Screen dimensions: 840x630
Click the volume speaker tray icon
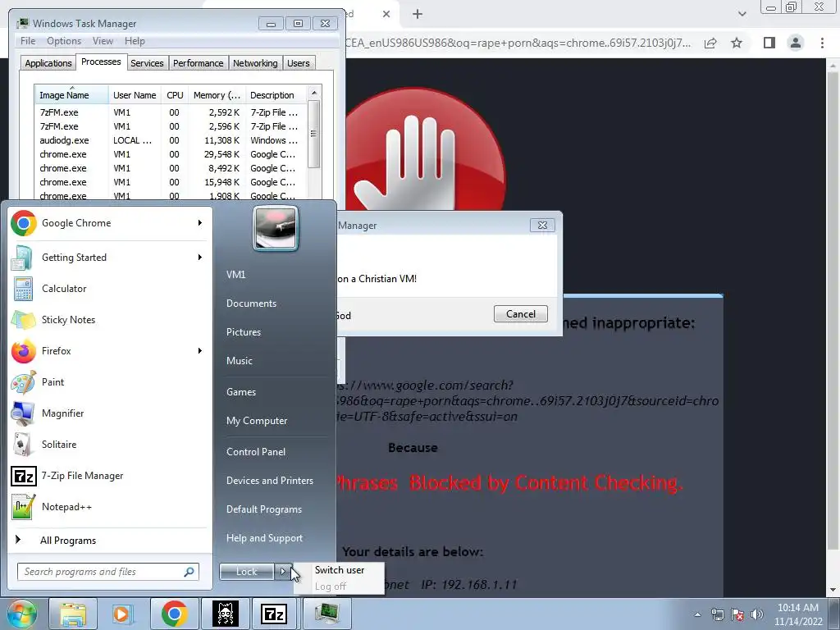tap(756, 614)
